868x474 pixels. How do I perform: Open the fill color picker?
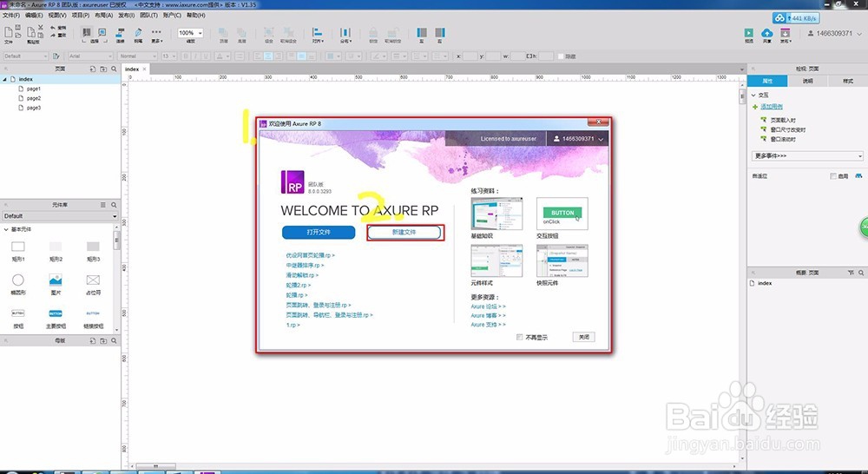333,56
